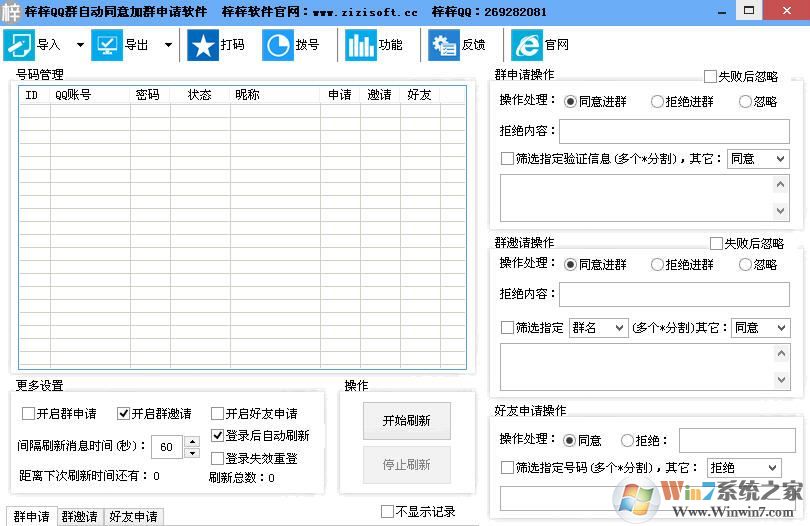Viewport: 810px width, 526px height.
Task: Click the 导出 export icon
Action: click(107, 45)
